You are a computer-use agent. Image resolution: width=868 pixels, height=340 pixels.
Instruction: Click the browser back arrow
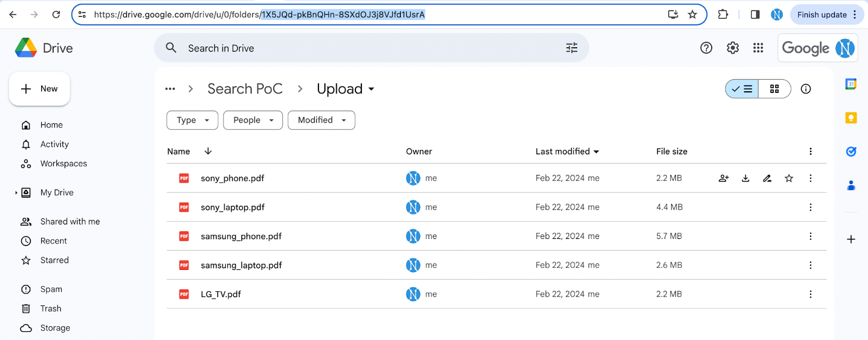13,15
